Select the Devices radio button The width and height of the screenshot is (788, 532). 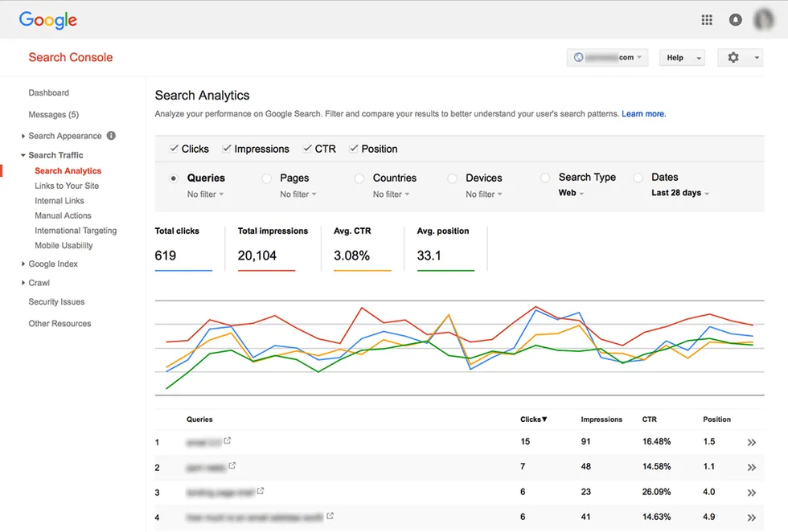pos(452,178)
